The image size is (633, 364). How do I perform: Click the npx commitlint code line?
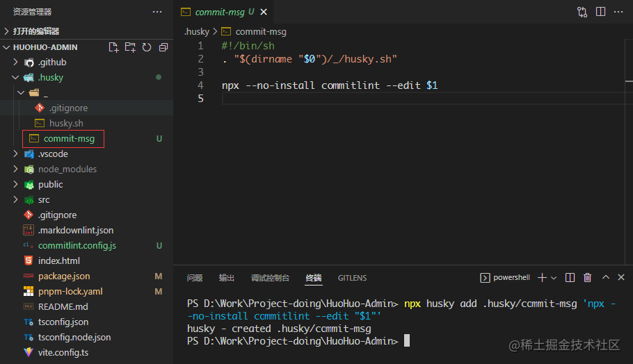click(x=330, y=85)
